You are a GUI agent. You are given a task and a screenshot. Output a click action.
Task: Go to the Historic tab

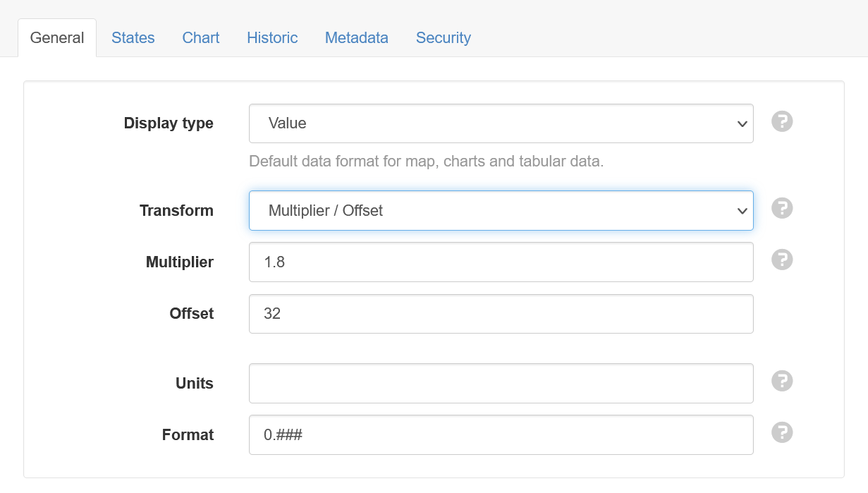tap(272, 38)
